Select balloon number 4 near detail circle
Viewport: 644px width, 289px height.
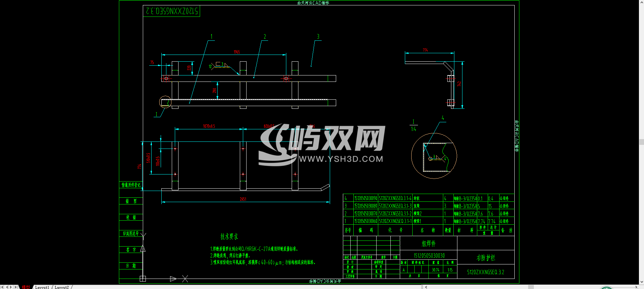pos(443,118)
